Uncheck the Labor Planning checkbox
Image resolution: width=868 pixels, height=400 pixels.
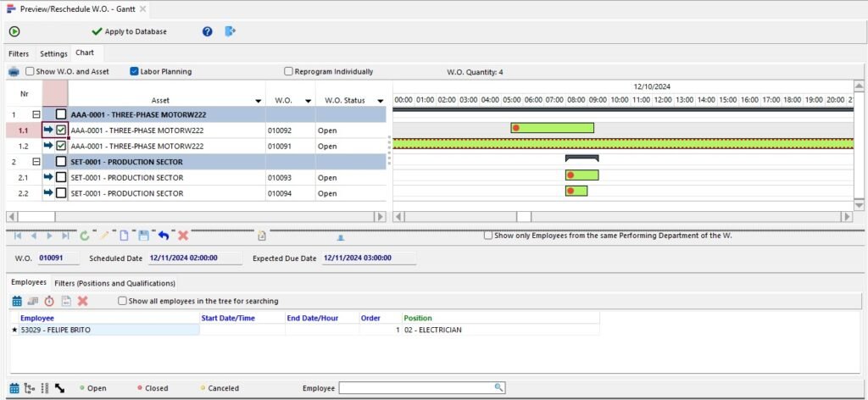pyautogui.click(x=134, y=71)
